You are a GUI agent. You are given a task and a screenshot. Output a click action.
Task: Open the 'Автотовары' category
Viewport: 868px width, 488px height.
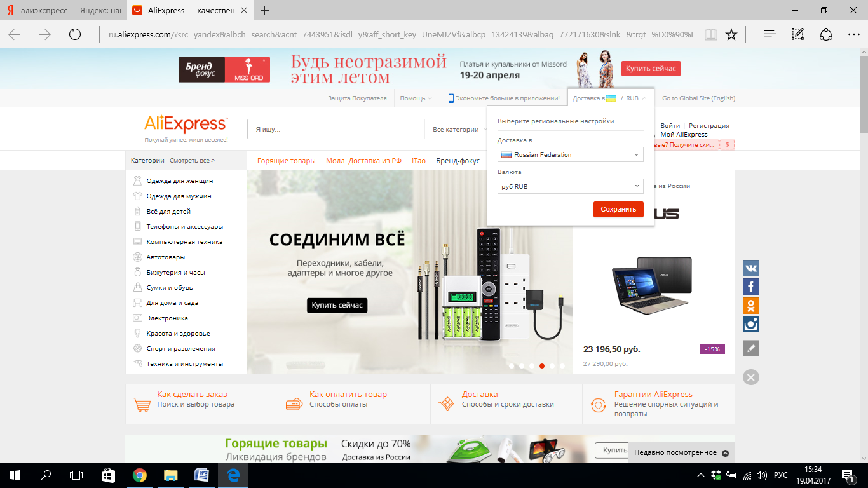pyautogui.click(x=166, y=257)
